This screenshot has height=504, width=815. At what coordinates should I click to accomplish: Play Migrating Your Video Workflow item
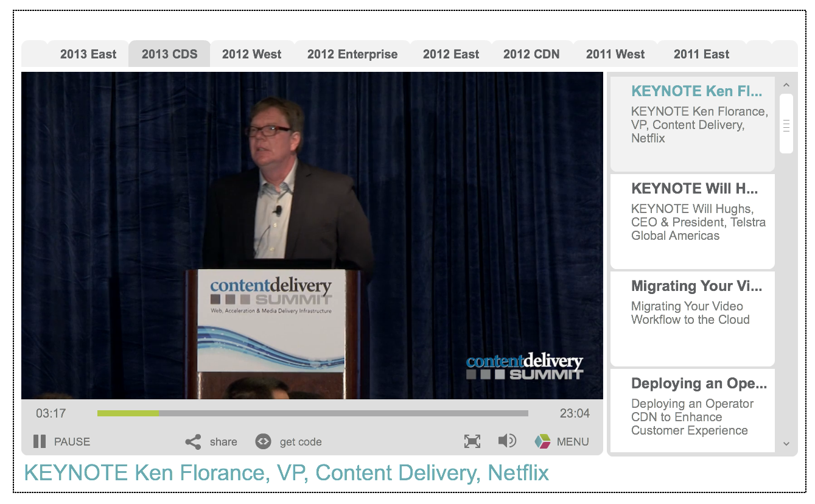pos(693,318)
